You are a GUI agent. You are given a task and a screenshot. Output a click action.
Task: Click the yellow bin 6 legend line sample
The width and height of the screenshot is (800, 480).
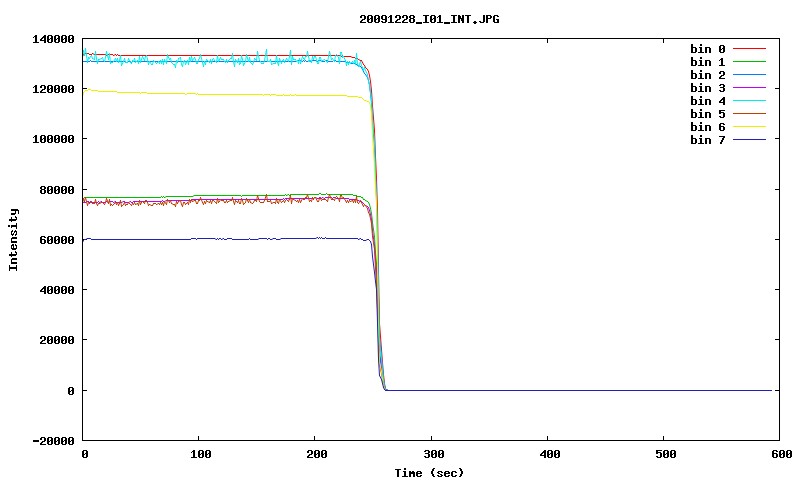[749, 127]
